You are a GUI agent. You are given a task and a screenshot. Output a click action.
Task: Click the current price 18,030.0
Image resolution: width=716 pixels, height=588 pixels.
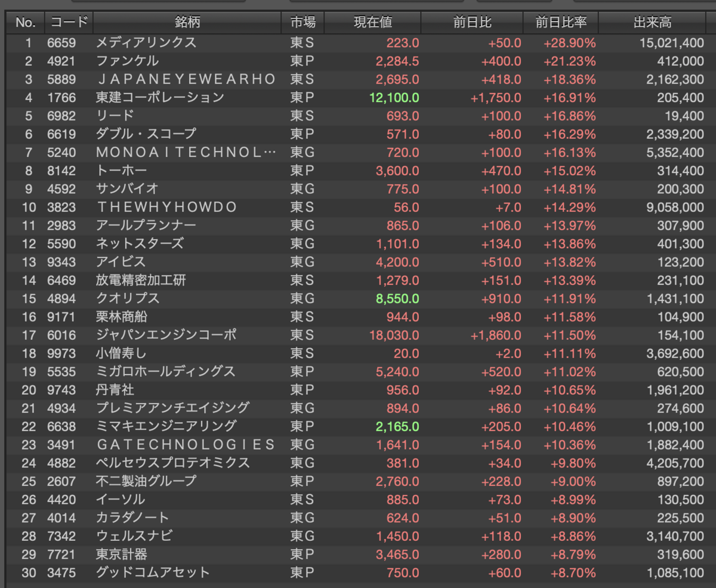(394, 335)
